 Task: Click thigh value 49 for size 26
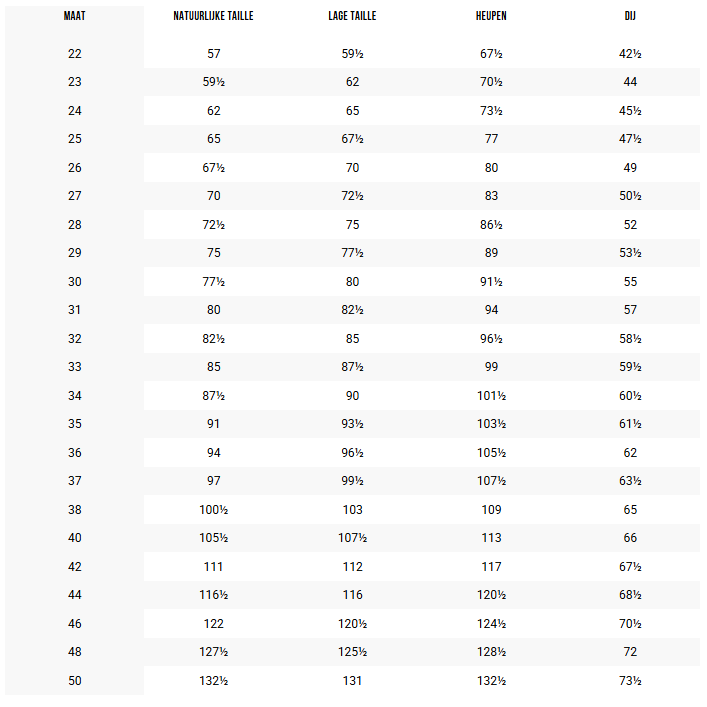pyautogui.click(x=630, y=168)
